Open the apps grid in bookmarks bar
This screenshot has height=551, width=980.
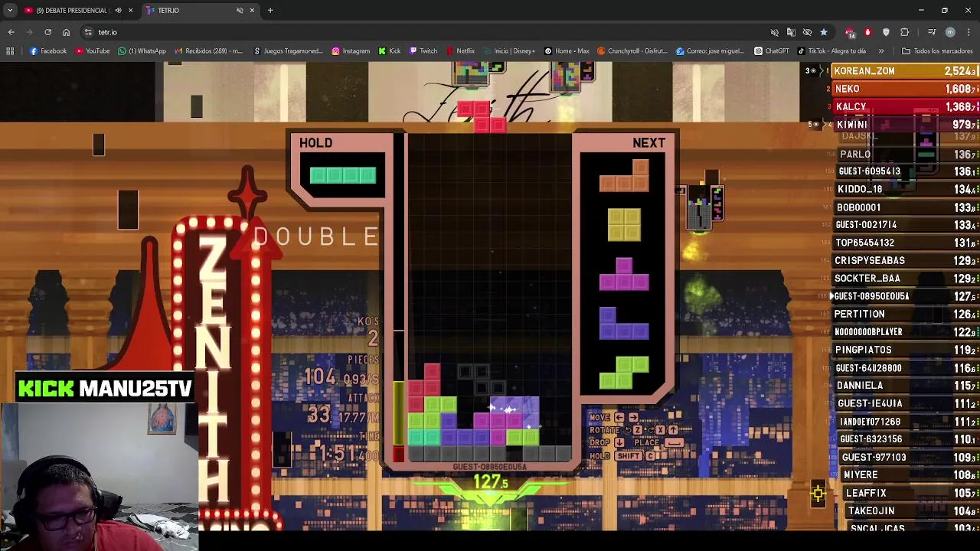click(10, 51)
